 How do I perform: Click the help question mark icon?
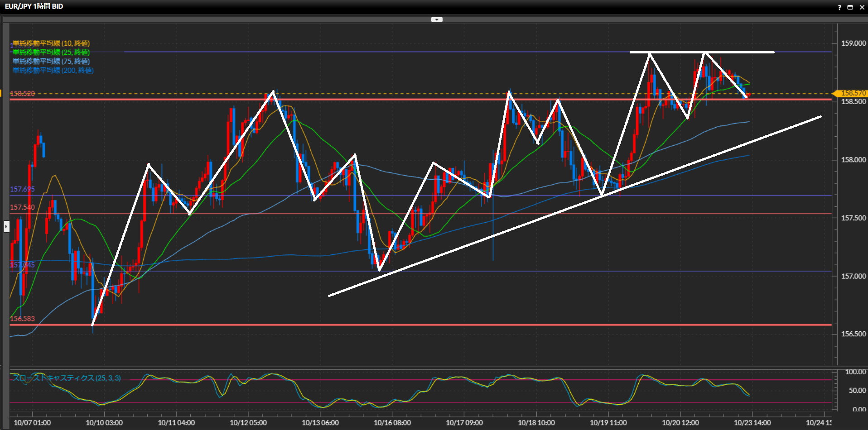(839, 7)
